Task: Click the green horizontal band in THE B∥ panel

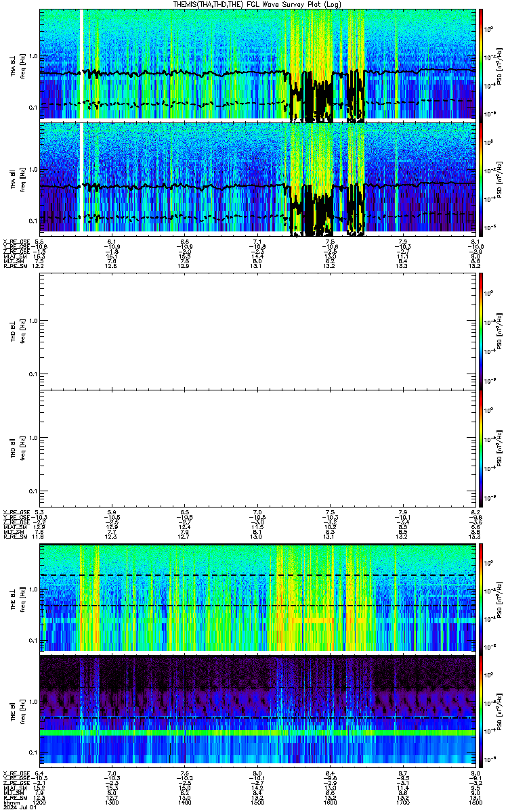Action: click(x=257, y=733)
